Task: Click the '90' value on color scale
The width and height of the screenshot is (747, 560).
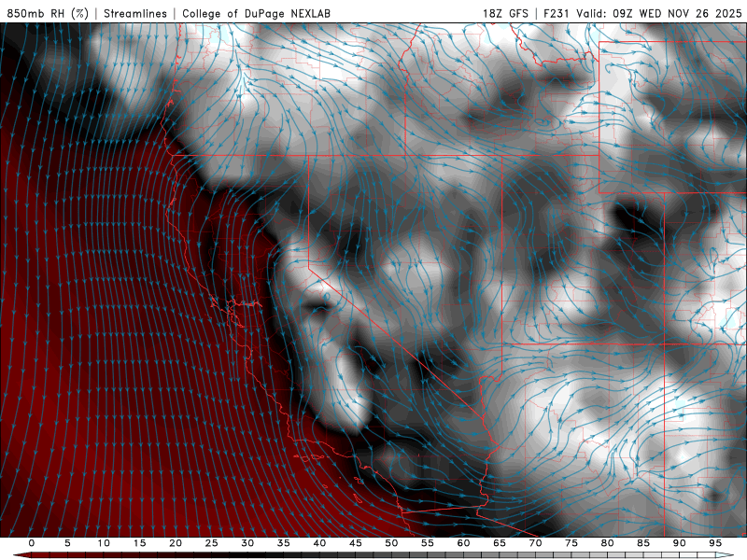Action: point(680,543)
